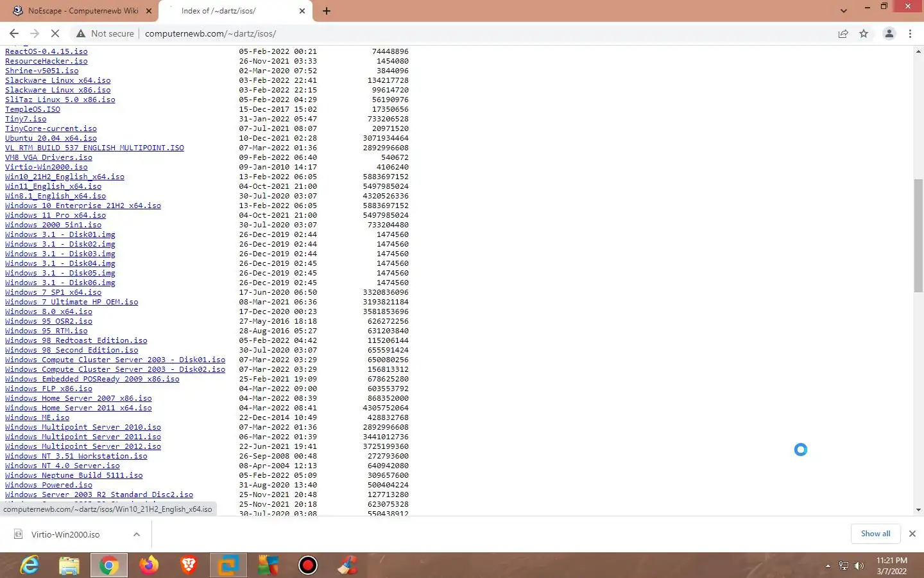Open the TinyCore-current.iso link
The height and width of the screenshot is (578, 924).
[51, 128]
